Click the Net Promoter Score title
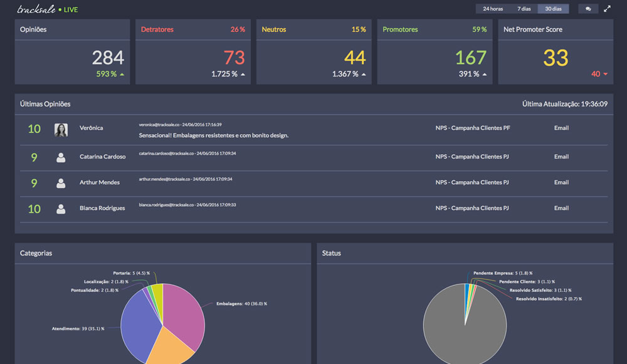This screenshot has height=364, width=627. tap(532, 29)
